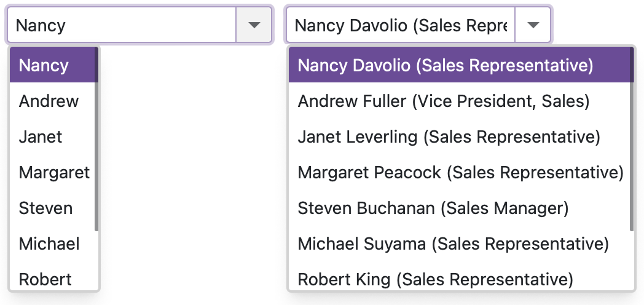Click the full-name list scrollbar thumb
644x305 pixels.
tap(632, 139)
